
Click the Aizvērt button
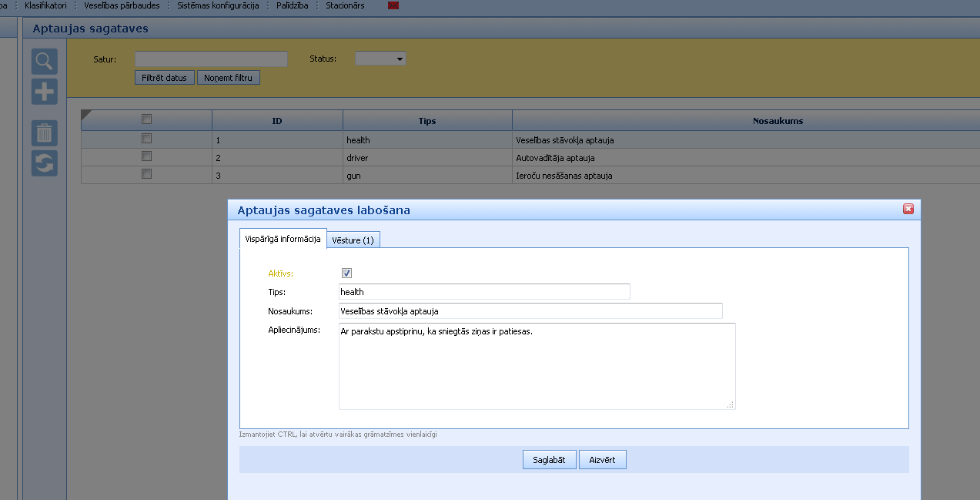[602, 460]
